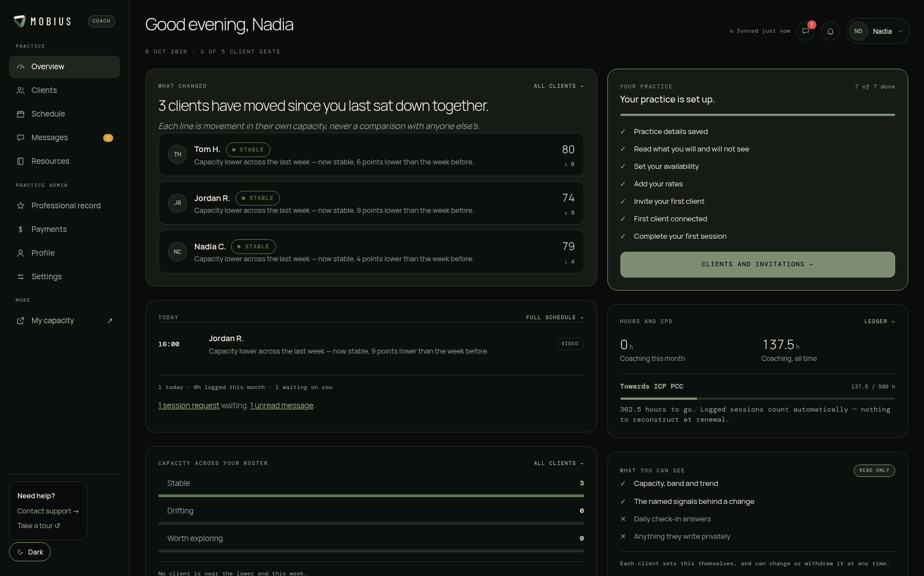Expand the Nadia account dropdown chevron

coord(900,32)
